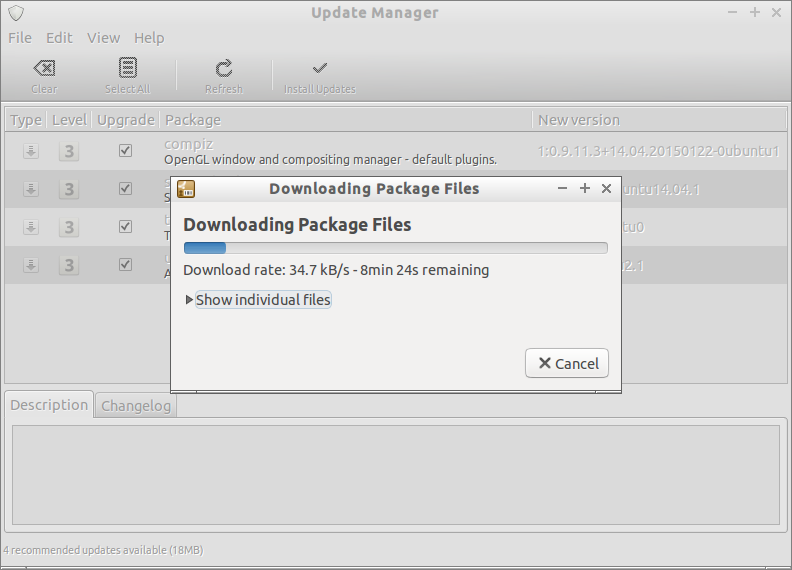Click the shield icon in the title bar
Image resolution: width=792 pixels, height=570 pixels.
(x=16, y=13)
